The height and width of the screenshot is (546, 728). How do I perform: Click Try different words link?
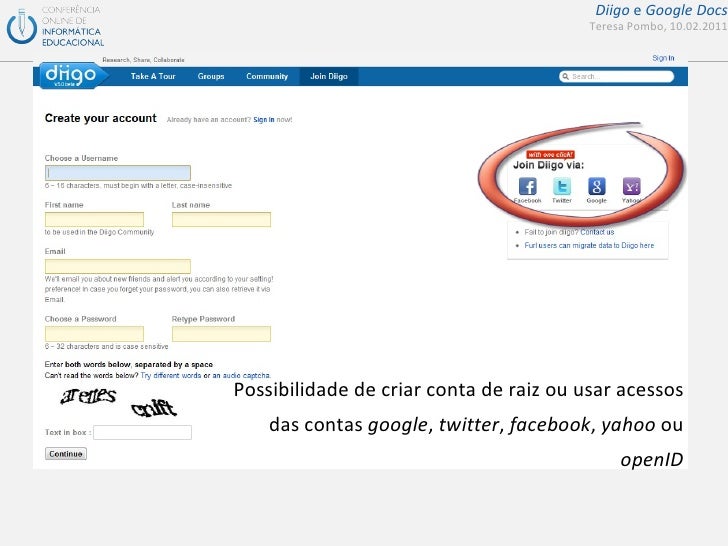point(171,375)
